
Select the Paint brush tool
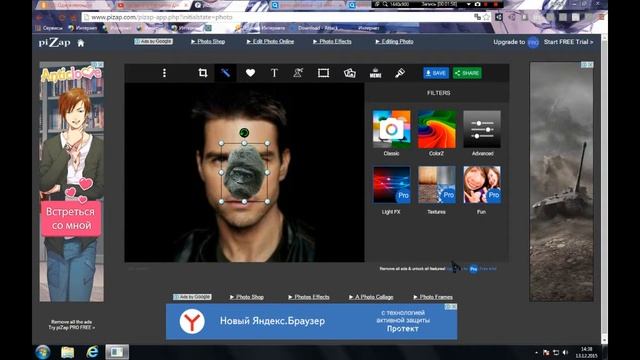pyautogui.click(x=400, y=73)
